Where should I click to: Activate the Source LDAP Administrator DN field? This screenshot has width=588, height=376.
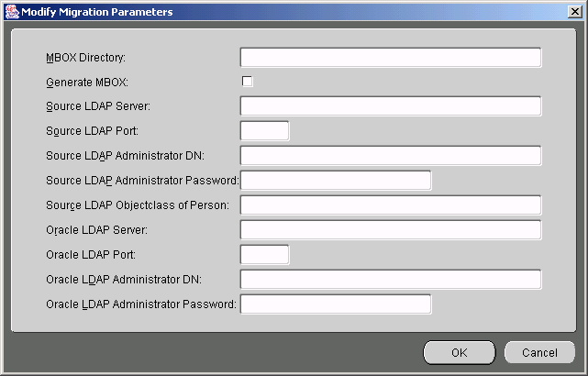pyautogui.click(x=391, y=156)
